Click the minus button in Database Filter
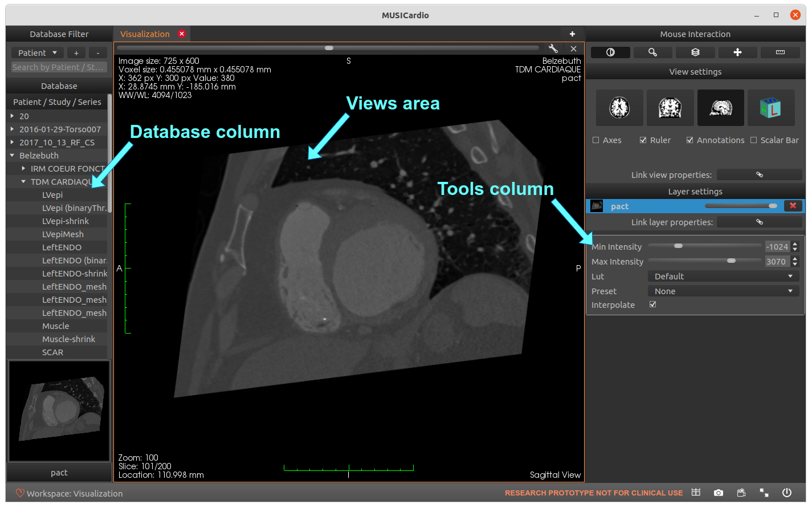 coord(98,52)
